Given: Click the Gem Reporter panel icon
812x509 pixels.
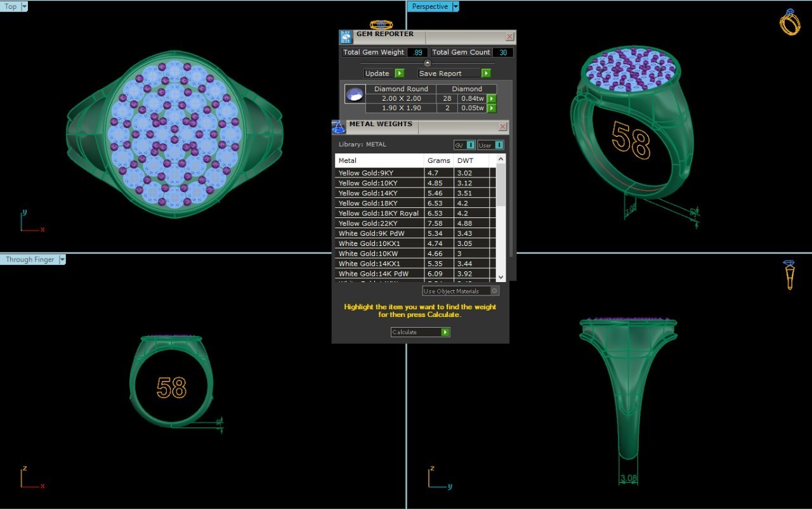Looking at the screenshot, I should coord(346,37).
